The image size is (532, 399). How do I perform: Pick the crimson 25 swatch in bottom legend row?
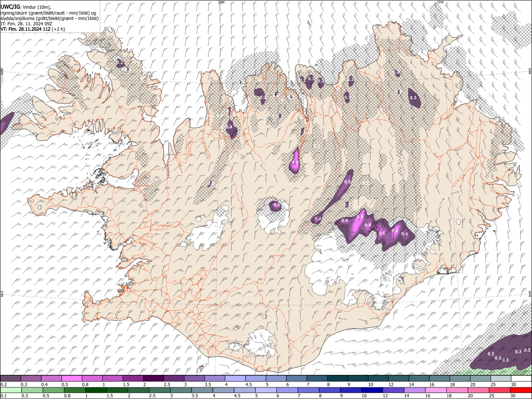tap(500, 390)
